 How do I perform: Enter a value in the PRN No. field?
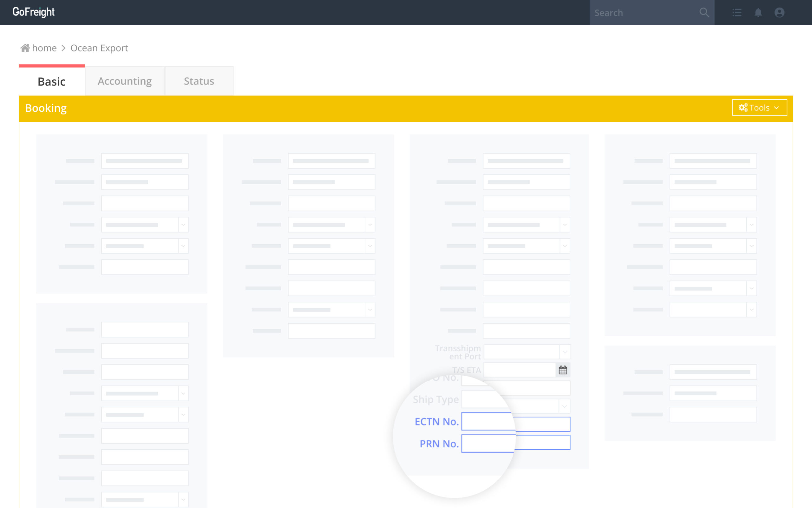(x=516, y=443)
